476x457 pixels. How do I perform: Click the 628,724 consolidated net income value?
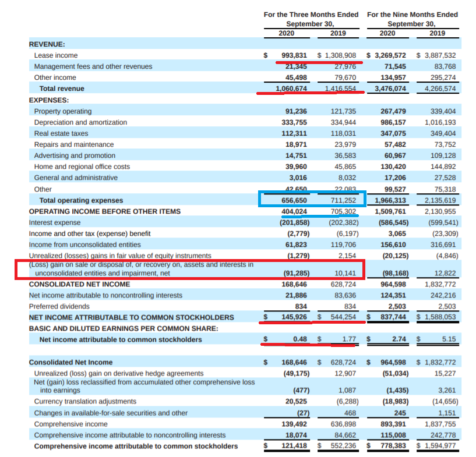pos(343,284)
